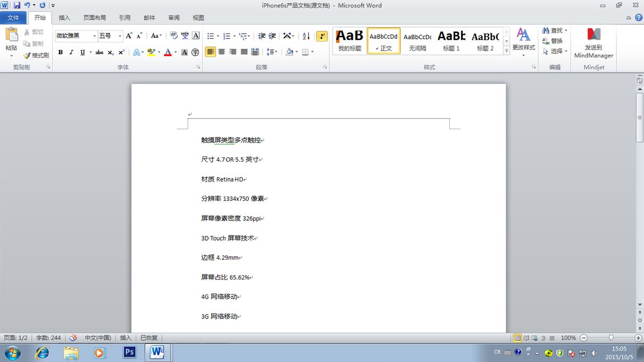The height and width of the screenshot is (362, 644).
Task: Open the Bullets list dropdown arrow
Action: pyautogui.click(x=218, y=36)
